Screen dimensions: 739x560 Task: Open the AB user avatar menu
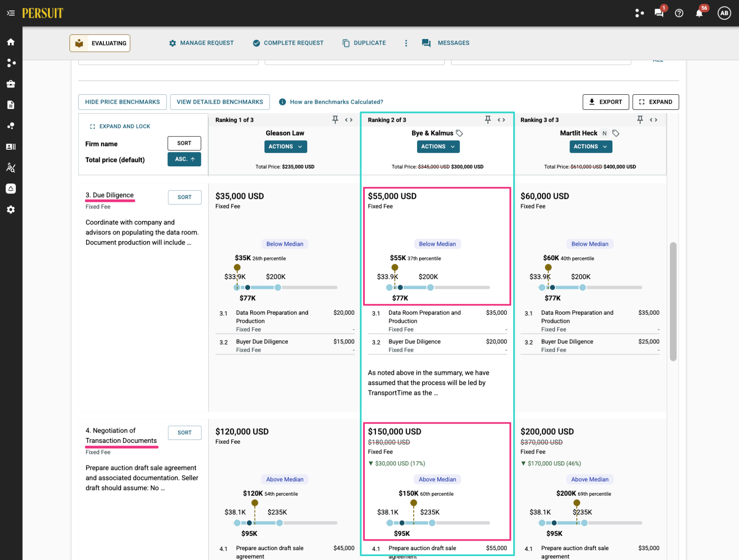tap(724, 13)
